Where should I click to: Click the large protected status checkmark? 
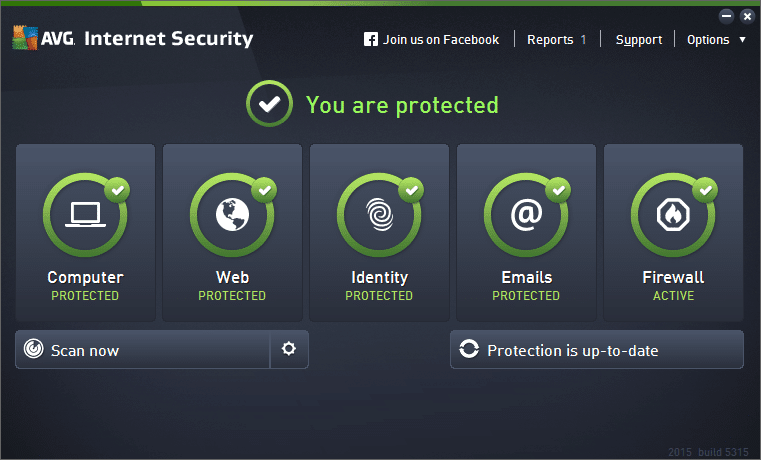pos(266,104)
